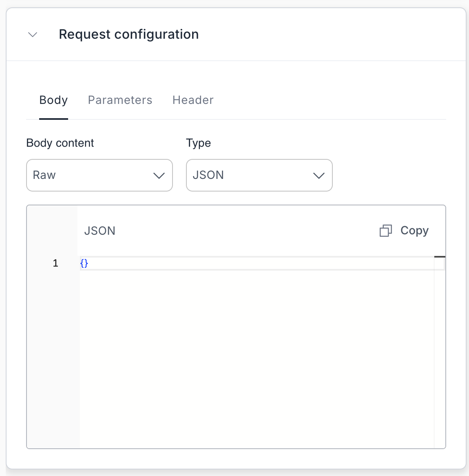Click the editor scrollbar position marker

coord(440,257)
